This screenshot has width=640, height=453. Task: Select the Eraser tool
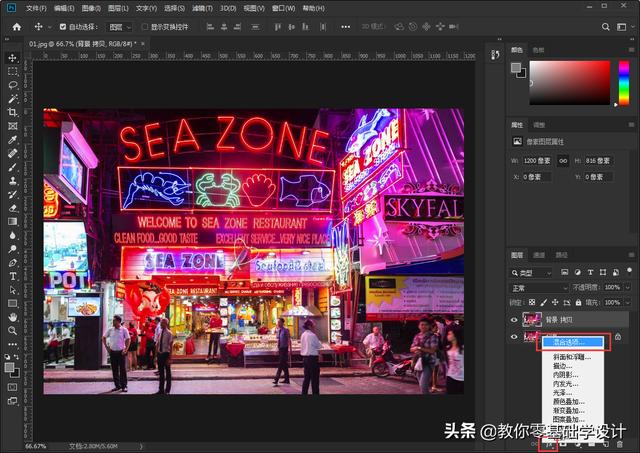coord(12,208)
